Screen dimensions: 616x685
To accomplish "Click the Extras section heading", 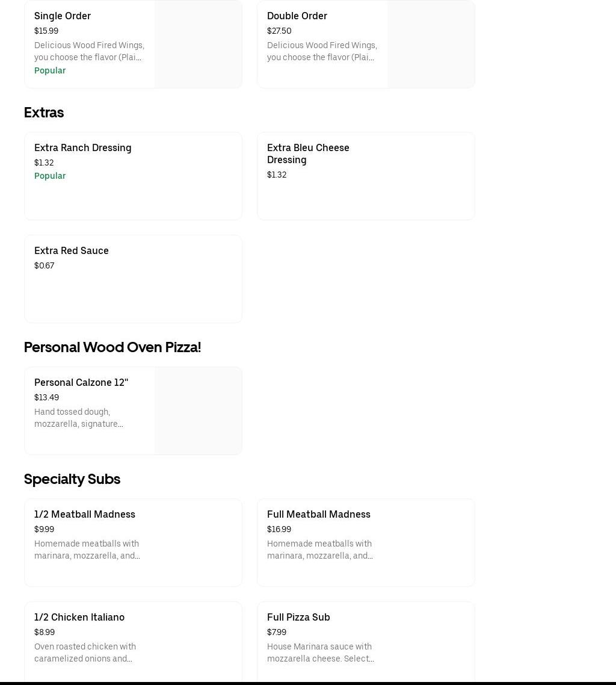I will 44,113.
